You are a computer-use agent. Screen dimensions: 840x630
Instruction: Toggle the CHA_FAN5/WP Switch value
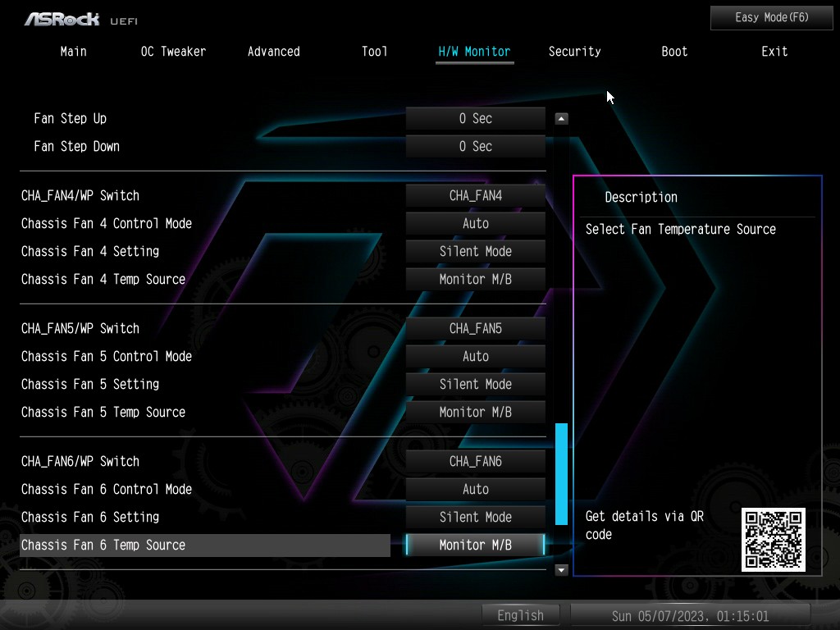coord(475,328)
